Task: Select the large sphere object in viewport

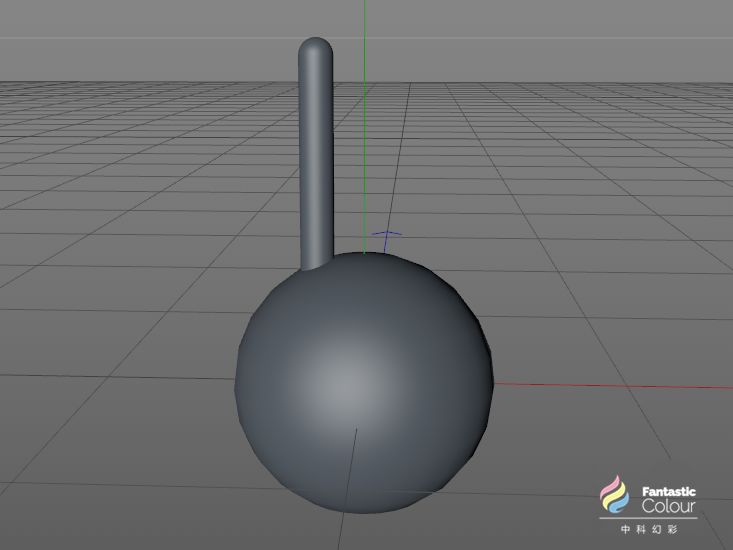Action: tap(364, 382)
